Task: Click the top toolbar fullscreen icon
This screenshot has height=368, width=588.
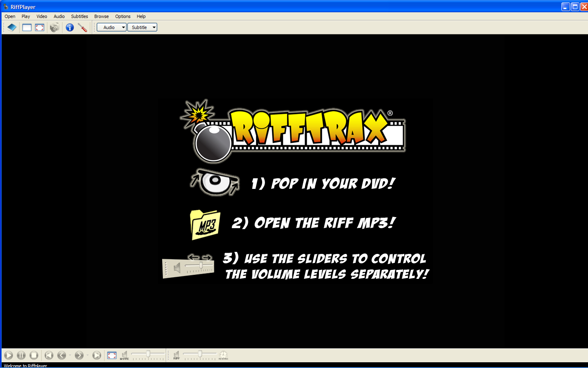Action: tap(40, 27)
